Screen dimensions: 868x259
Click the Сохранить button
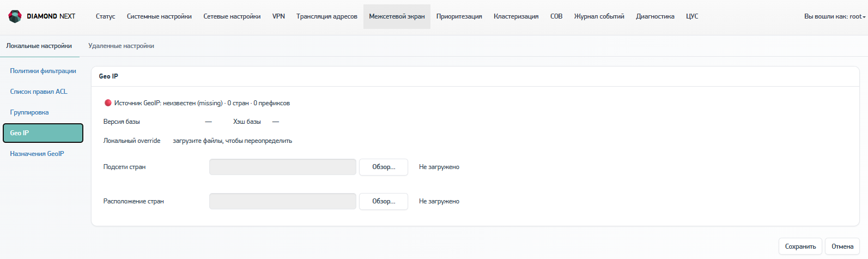pyautogui.click(x=800, y=246)
